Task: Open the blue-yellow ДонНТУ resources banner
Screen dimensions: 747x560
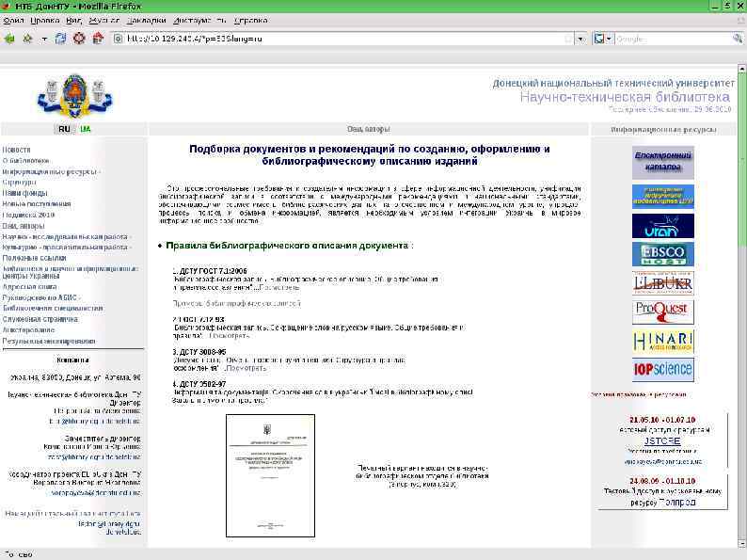Action: click(x=662, y=197)
